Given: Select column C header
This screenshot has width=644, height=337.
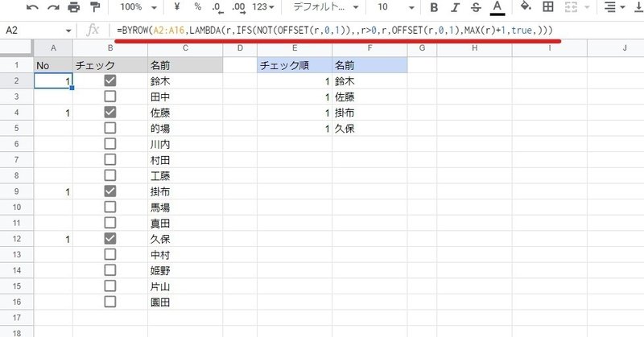Looking at the screenshot, I should point(185,48).
